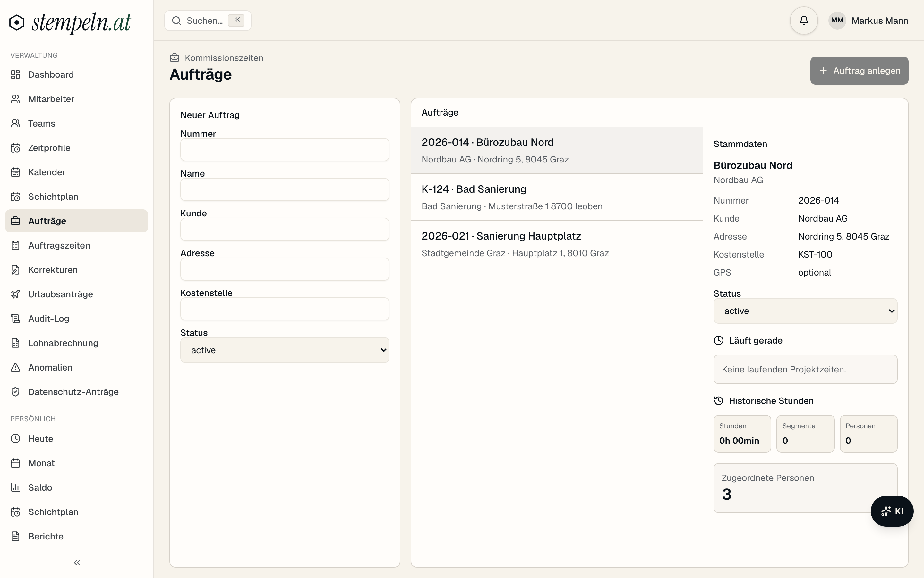
Task: Select order K-124 · Bad Sanierung
Action: (x=557, y=197)
